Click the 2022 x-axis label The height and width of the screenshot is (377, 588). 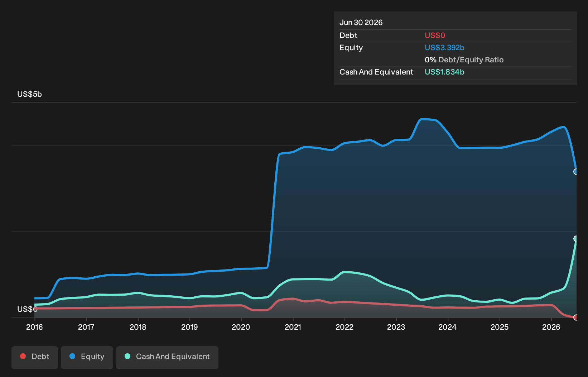pyautogui.click(x=344, y=327)
